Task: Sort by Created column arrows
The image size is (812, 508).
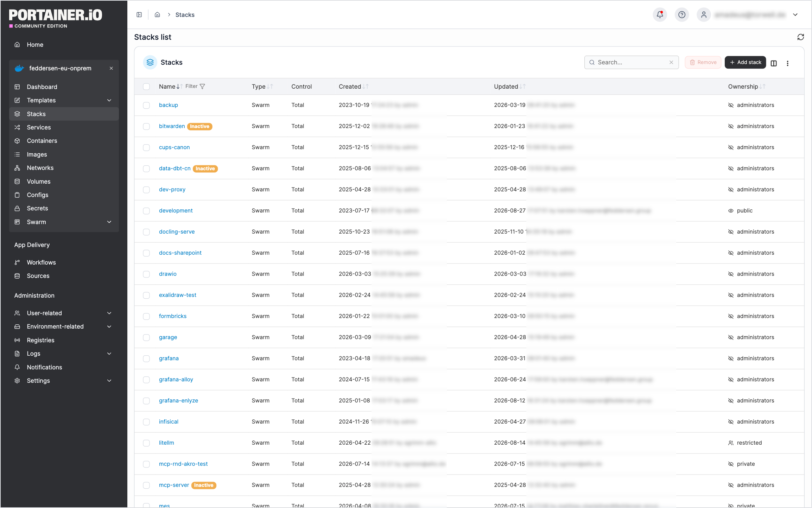Action: click(x=366, y=87)
